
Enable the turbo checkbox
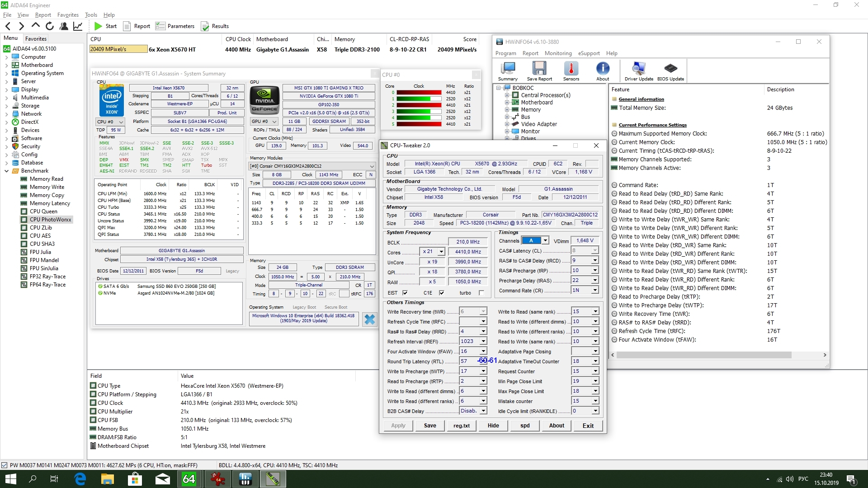click(481, 293)
